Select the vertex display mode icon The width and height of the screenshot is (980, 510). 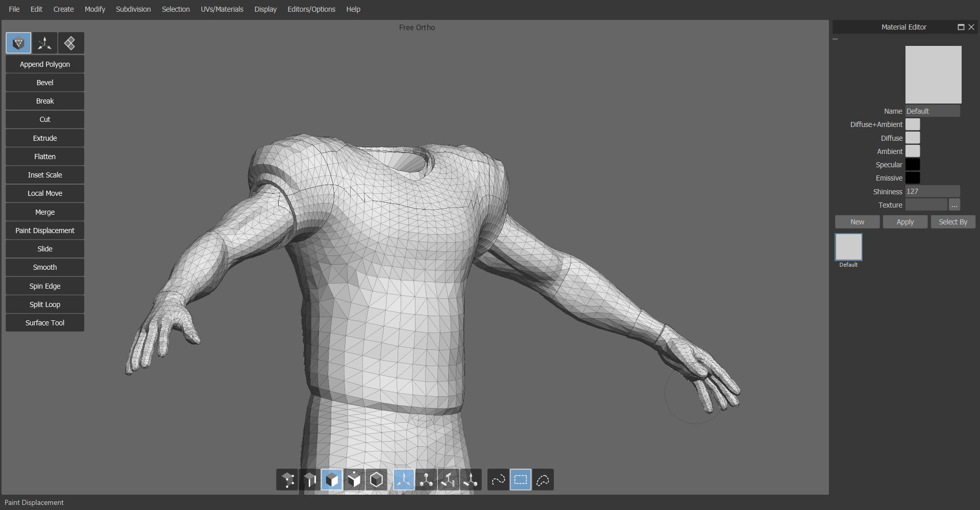pos(287,479)
